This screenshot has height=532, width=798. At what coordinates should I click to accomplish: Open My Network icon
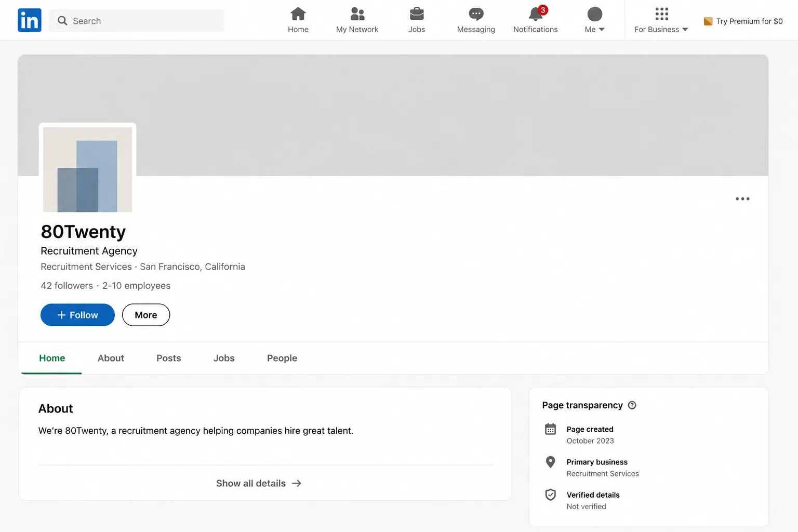coord(357,14)
